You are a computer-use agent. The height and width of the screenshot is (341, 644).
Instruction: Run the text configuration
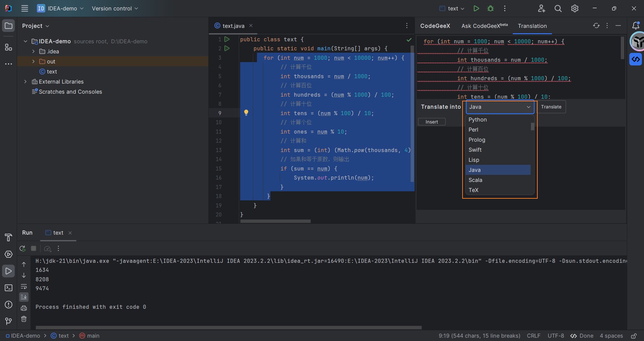476,8
